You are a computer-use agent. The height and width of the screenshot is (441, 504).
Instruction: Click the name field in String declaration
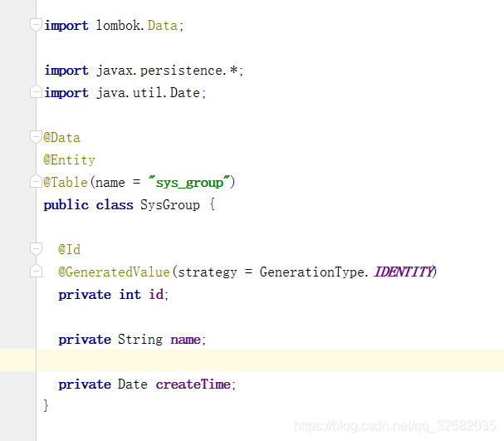(185, 340)
